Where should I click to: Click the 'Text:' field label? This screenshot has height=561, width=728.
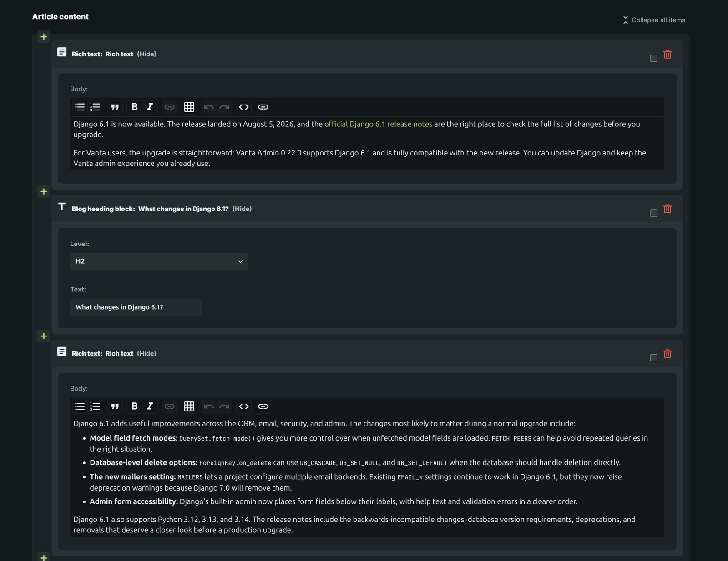[x=78, y=289]
